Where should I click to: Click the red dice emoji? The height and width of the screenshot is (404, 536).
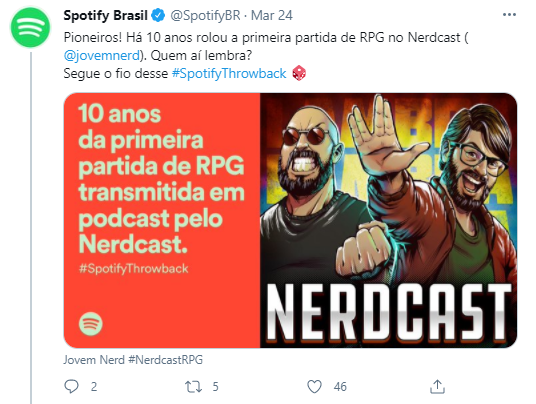(x=299, y=73)
